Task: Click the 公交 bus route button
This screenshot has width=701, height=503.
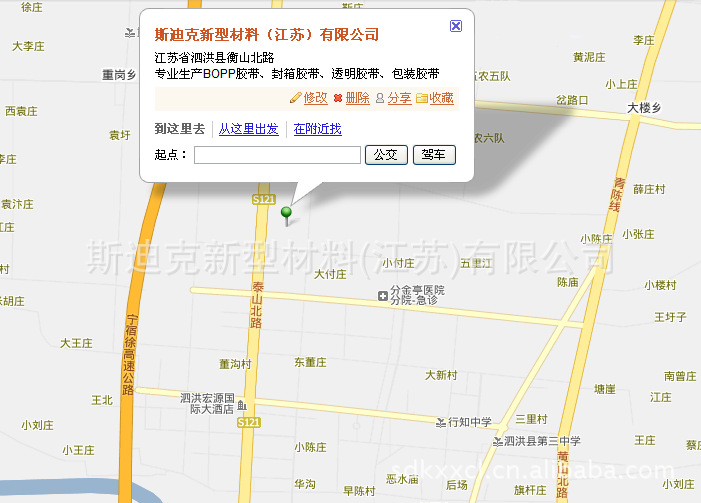Action: pyautogui.click(x=386, y=155)
